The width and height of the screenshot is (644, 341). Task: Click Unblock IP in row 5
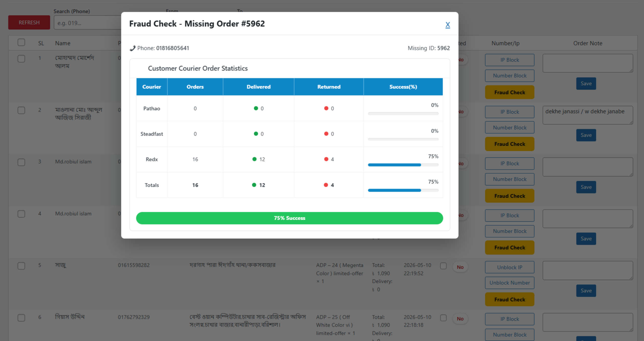[510, 267]
